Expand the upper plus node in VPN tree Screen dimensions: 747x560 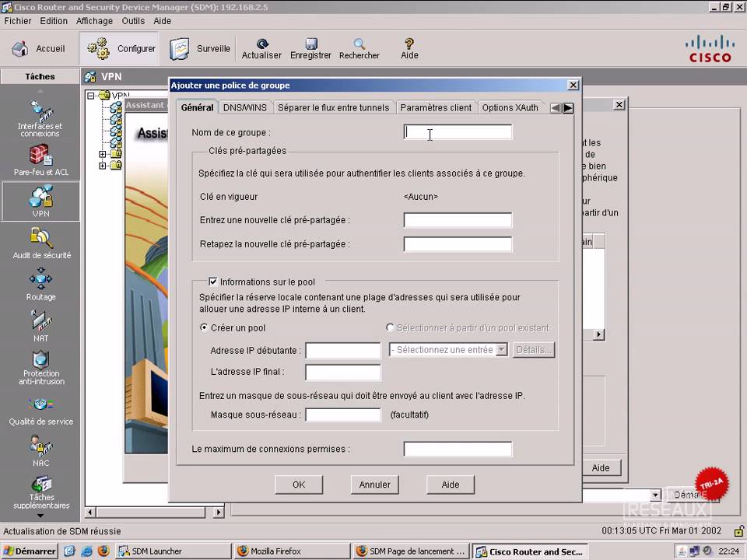coord(103,154)
